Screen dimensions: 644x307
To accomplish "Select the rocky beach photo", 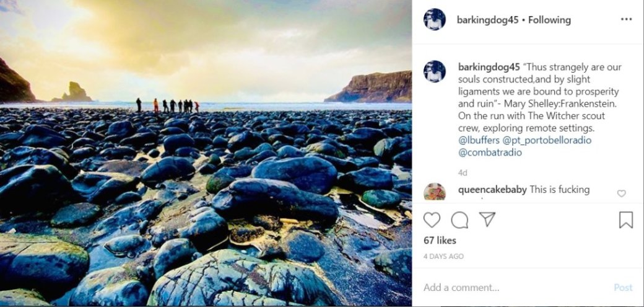I will [x=206, y=153].
